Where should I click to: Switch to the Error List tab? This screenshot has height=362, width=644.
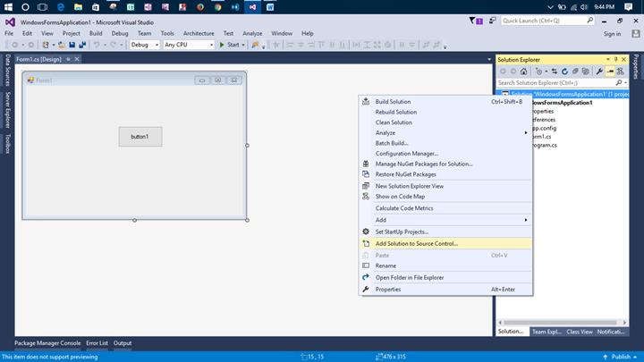click(97, 343)
